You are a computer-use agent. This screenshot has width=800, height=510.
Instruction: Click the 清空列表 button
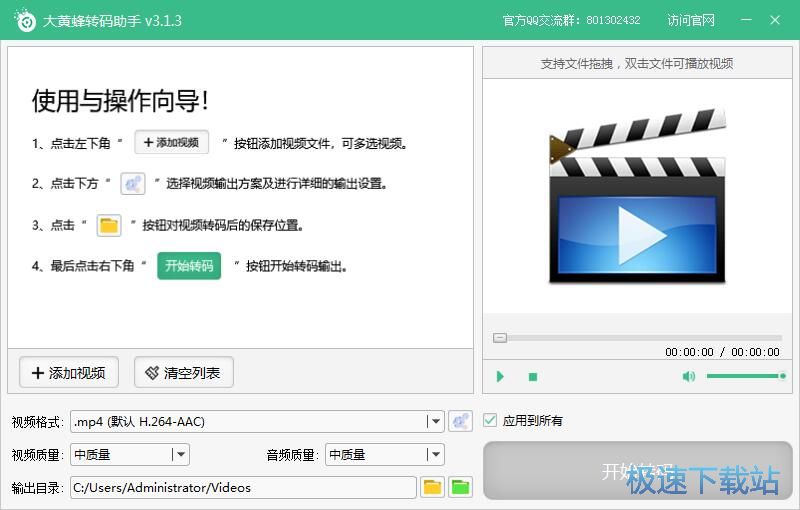click(184, 373)
